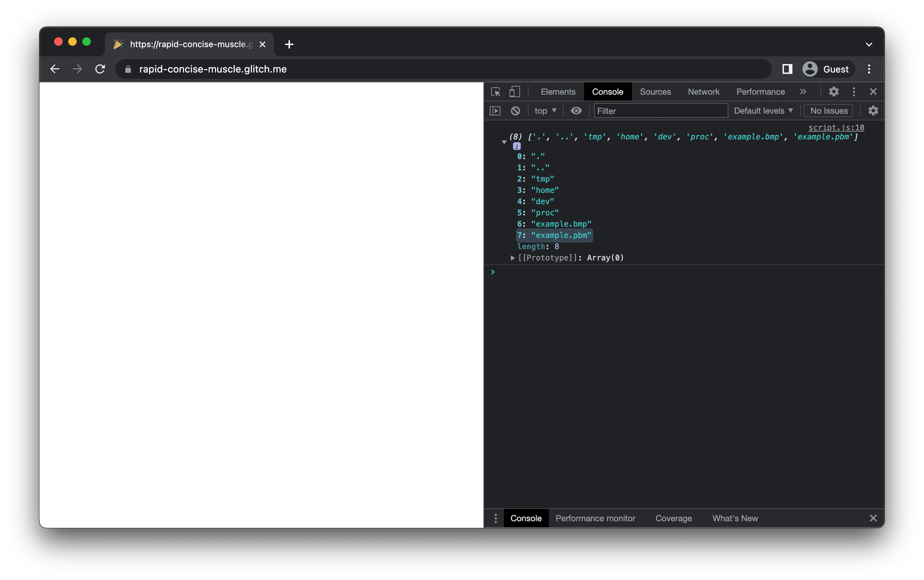This screenshot has height=580, width=924.
Task: Click the more tools overflow icon
Action: [x=802, y=92]
